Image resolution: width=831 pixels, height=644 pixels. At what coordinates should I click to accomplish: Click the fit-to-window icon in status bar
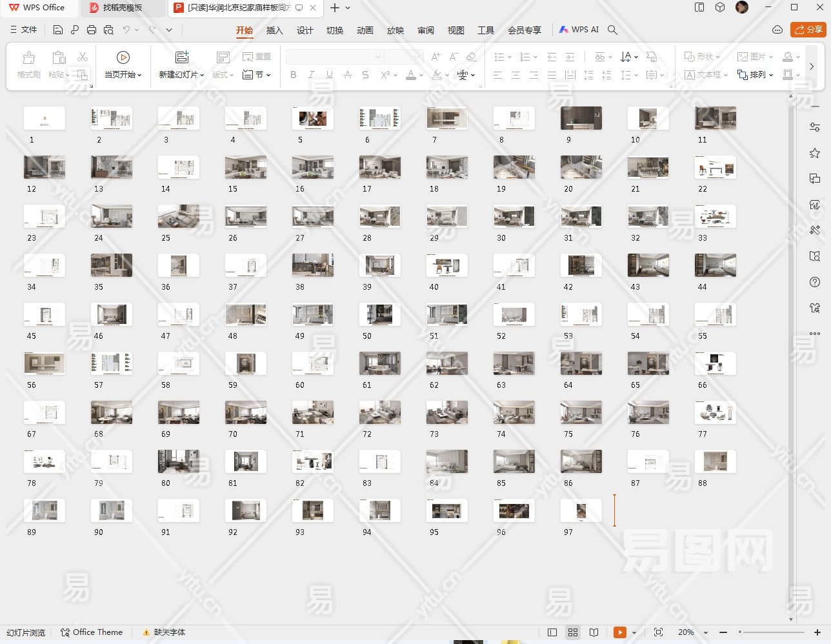click(658, 632)
